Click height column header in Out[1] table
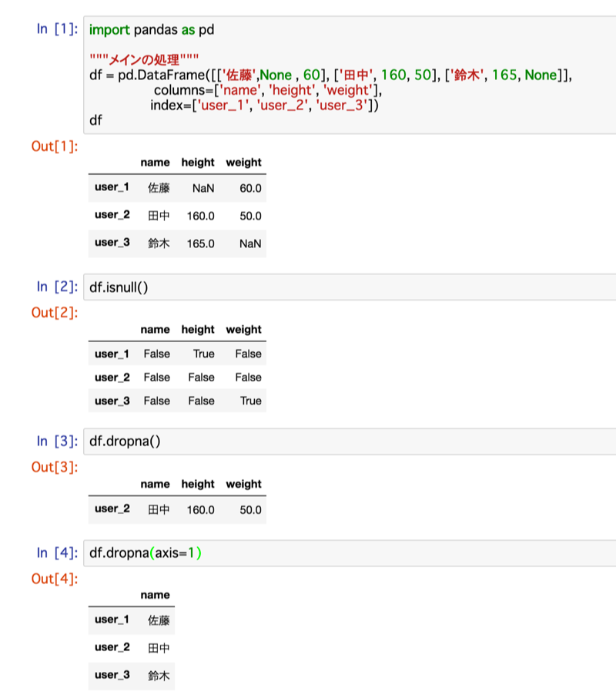The image size is (616, 695). click(198, 163)
